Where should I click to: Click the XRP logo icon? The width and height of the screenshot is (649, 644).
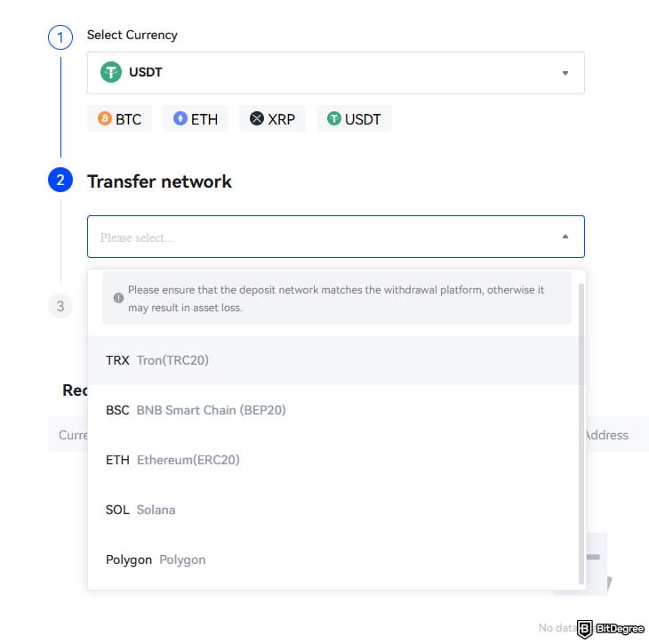pos(257,118)
